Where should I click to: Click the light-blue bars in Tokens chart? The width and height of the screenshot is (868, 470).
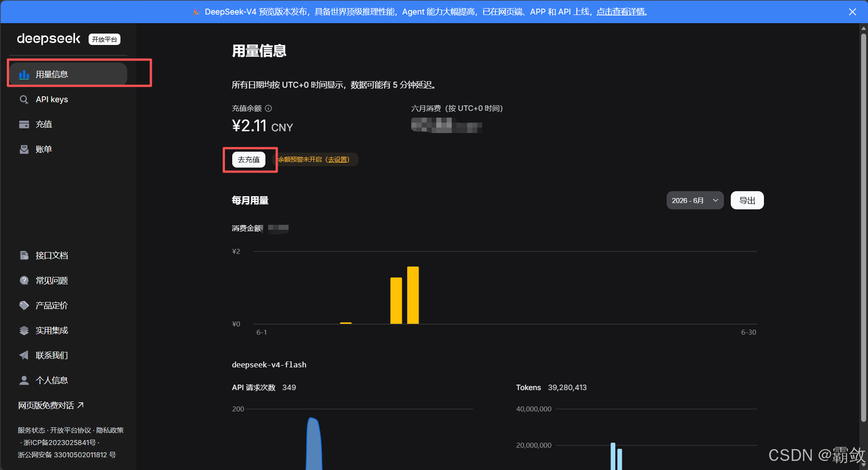616,456
